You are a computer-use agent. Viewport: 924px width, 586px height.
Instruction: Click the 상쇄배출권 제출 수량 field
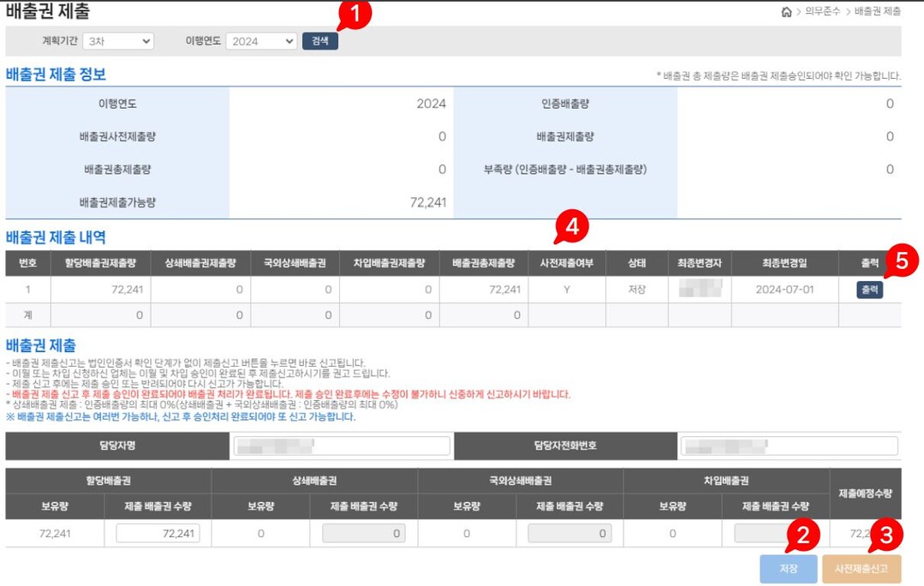(365, 534)
